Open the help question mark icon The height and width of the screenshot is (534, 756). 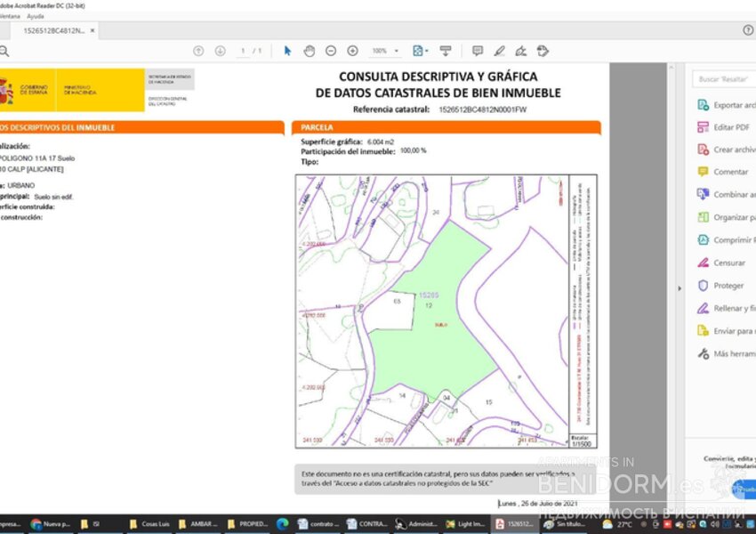[748, 30]
